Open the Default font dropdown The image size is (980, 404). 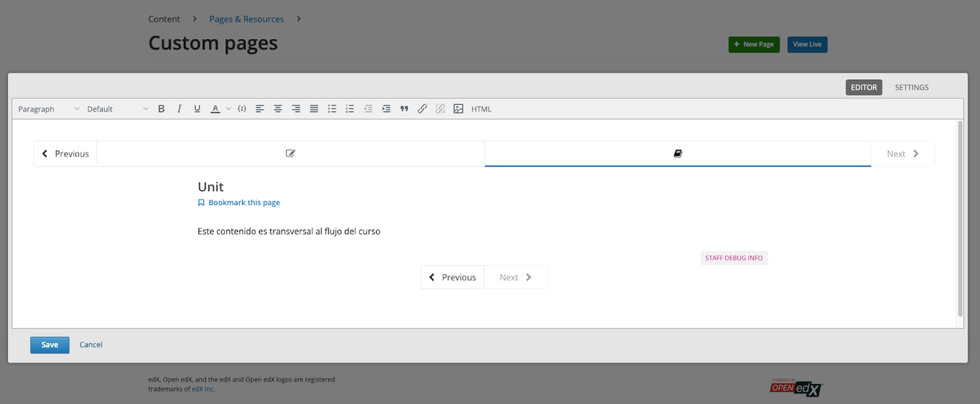point(105,108)
